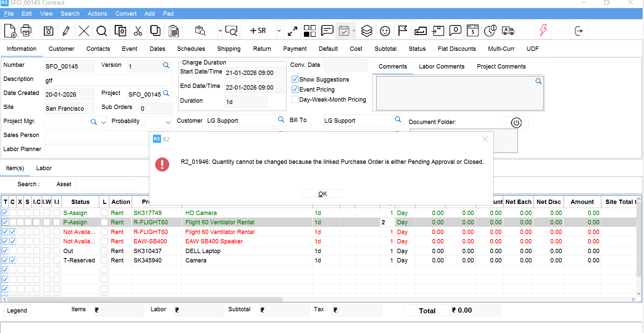Click the red lightning bolt icon

tap(543, 31)
